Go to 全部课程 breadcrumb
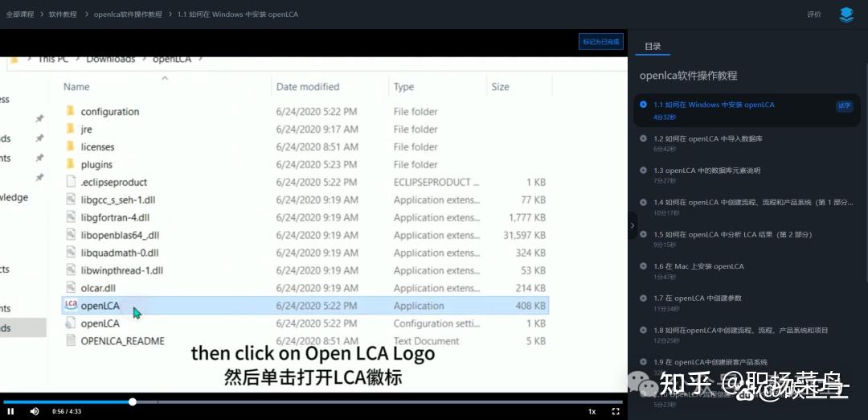The image size is (868, 420). (x=20, y=14)
